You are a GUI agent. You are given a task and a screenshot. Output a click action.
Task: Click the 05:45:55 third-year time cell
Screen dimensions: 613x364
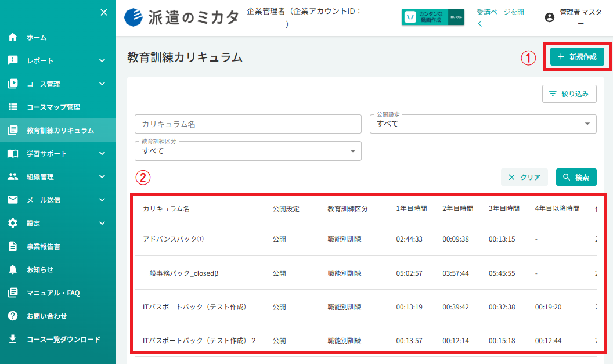coord(502,273)
